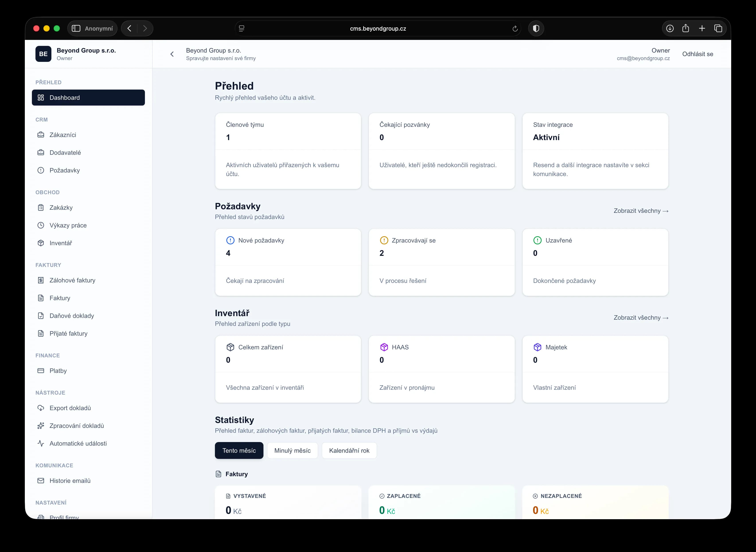Toggle the appearance shield in browser toolbar
Viewport: 756px width, 552px height.
click(x=536, y=28)
